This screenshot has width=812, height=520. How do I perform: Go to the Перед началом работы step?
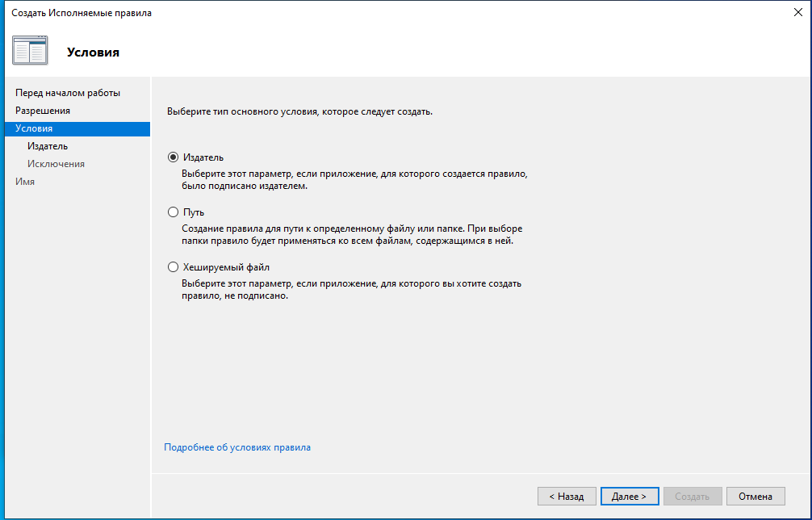[x=68, y=93]
